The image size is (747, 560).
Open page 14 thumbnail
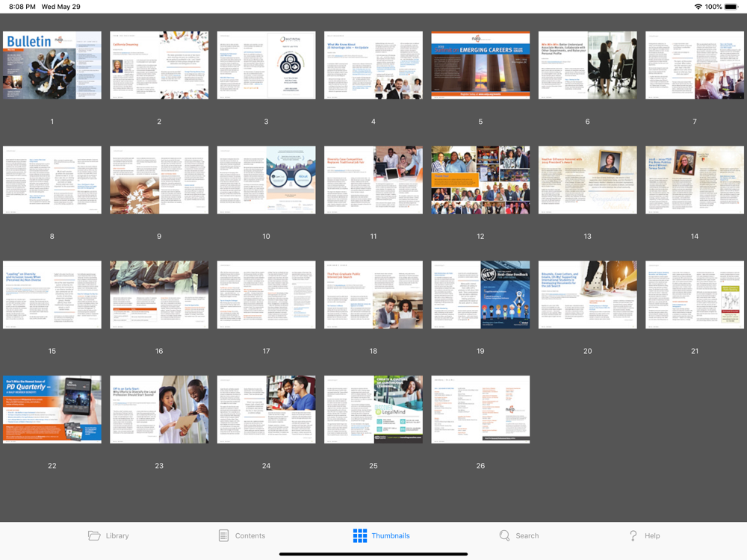click(x=695, y=180)
